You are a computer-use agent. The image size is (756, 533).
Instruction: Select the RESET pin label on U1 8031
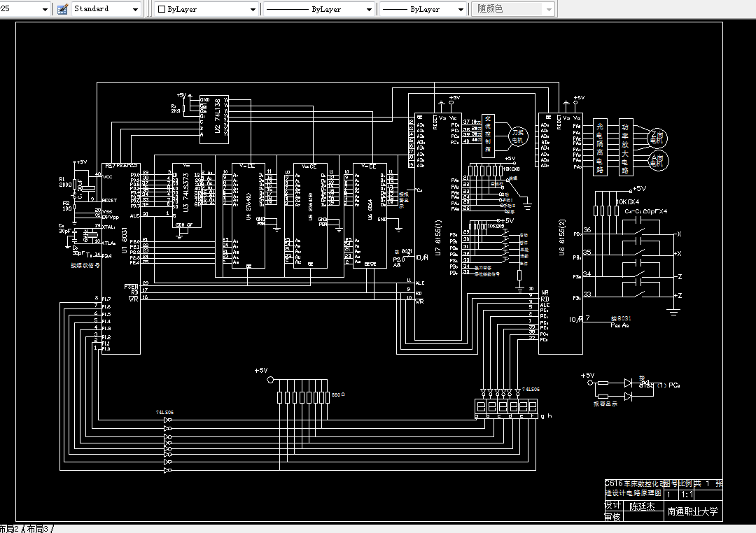pyautogui.click(x=109, y=201)
